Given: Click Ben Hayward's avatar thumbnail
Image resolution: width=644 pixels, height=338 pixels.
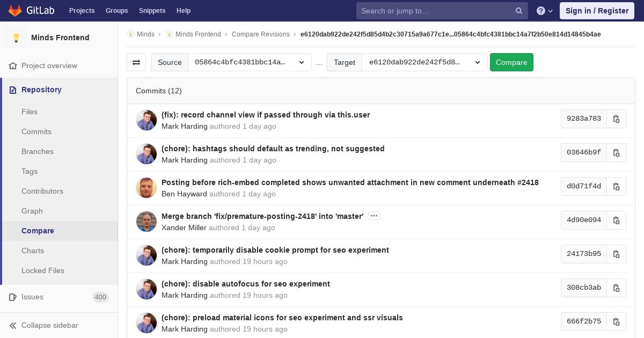Looking at the screenshot, I should coord(147,188).
